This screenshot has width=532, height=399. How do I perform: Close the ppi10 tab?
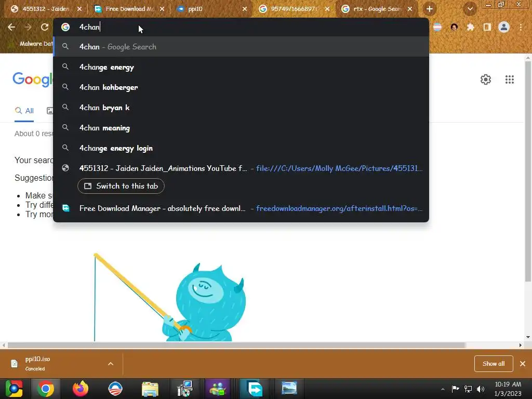[245, 9]
